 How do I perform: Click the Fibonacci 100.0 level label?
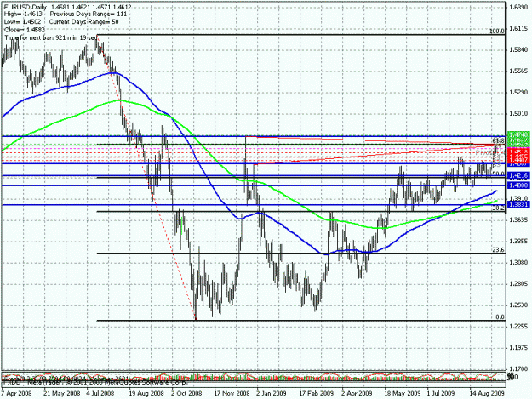point(497,31)
